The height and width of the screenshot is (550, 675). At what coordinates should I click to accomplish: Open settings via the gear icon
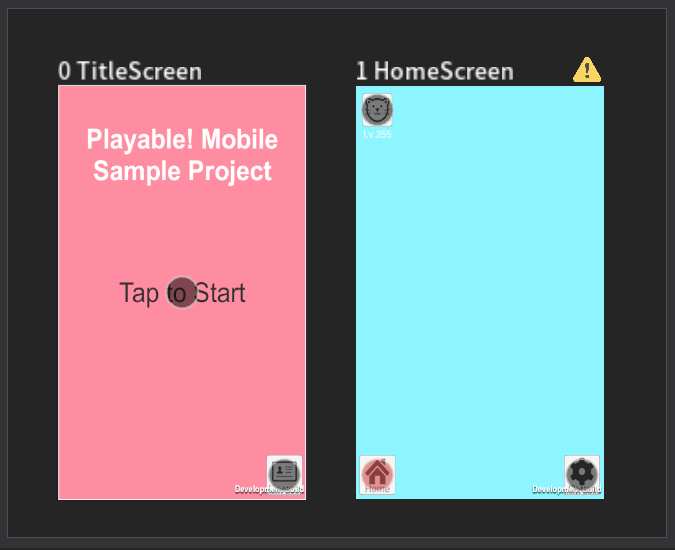(582, 473)
